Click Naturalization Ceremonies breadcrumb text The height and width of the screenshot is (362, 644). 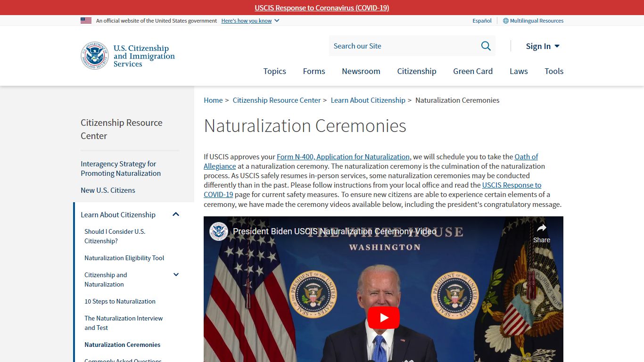point(457,100)
